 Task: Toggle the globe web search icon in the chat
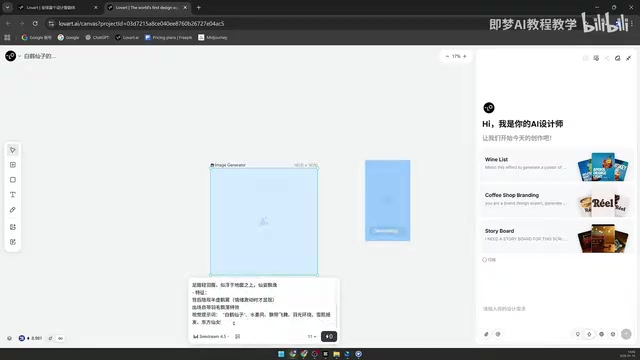coord(601,334)
